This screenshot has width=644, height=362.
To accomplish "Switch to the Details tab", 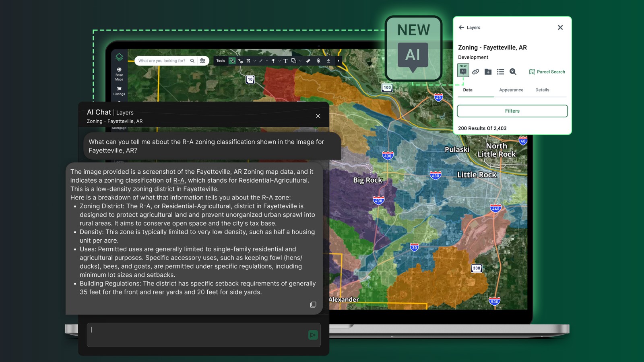I will click(x=542, y=90).
